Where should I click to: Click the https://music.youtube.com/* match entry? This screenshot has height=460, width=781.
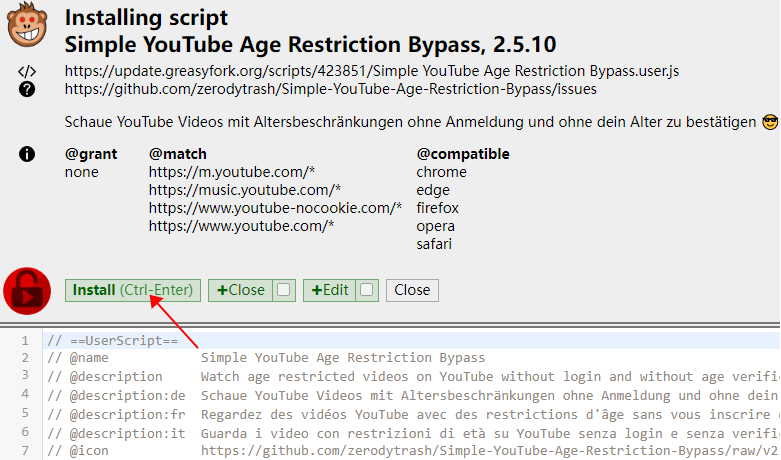coord(245,190)
